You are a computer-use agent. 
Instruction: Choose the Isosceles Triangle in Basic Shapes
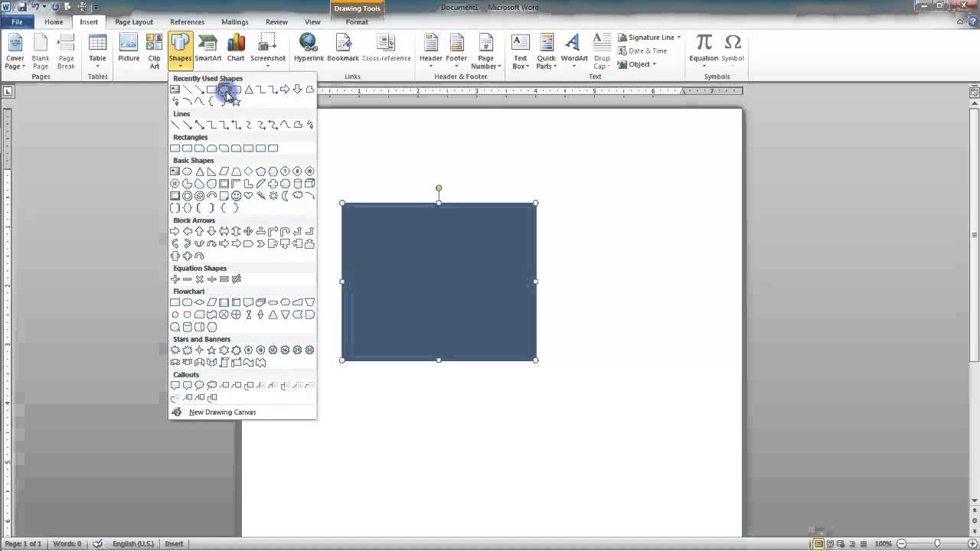point(199,171)
